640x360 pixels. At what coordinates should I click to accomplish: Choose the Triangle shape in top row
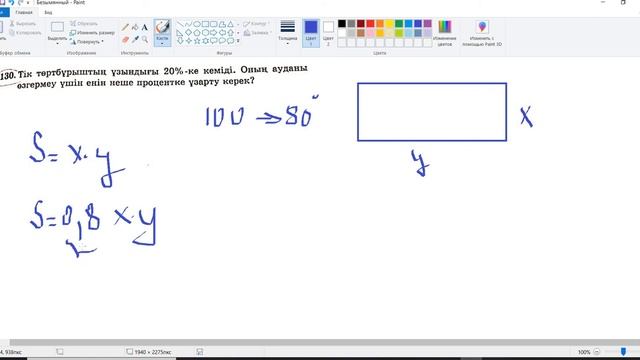pyautogui.click(x=231, y=24)
